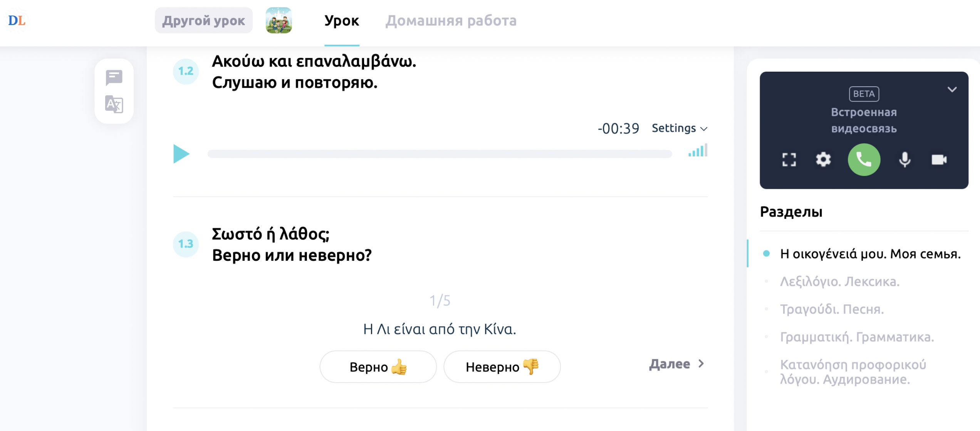
Task: Enter fullscreen video call mode
Action: tap(789, 159)
